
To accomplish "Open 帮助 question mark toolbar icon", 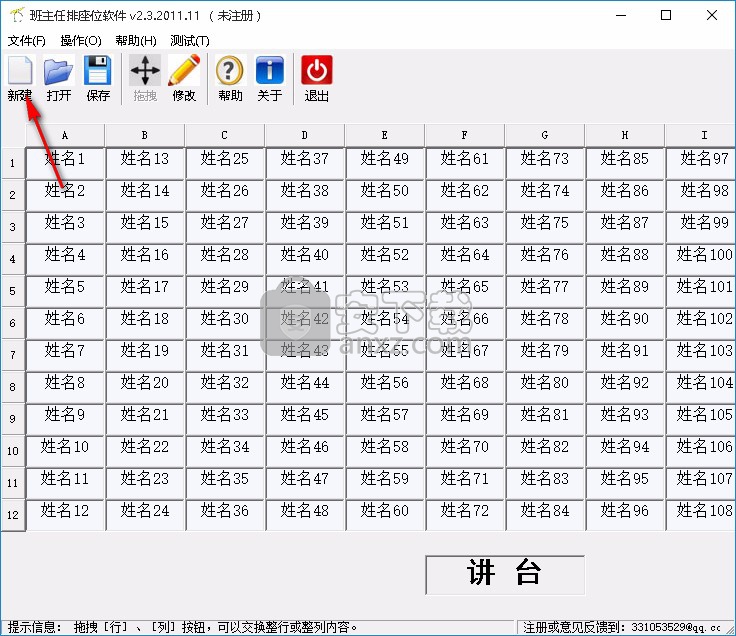I will (x=230, y=78).
